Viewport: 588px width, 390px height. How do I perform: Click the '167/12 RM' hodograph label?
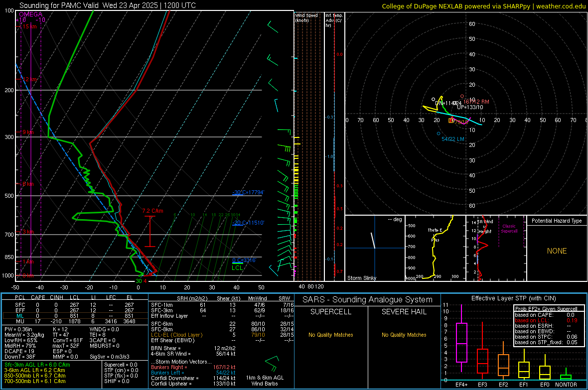pyautogui.click(x=476, y=102)
